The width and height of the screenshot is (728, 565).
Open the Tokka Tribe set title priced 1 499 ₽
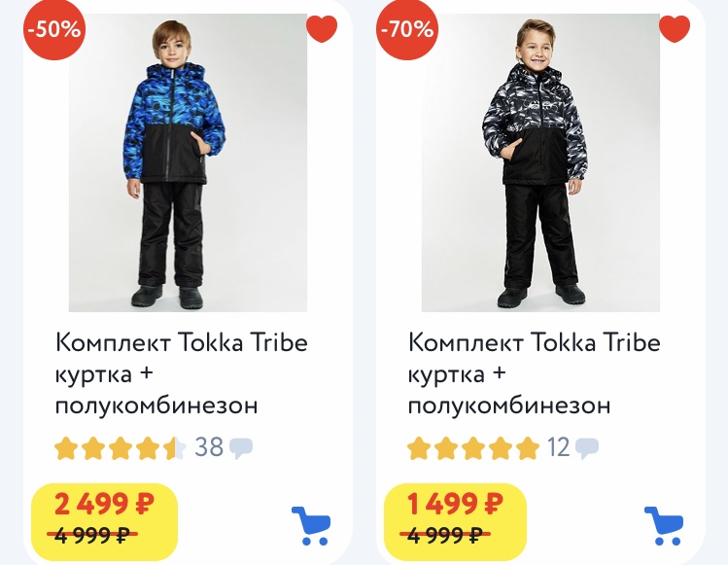[534, 373]
